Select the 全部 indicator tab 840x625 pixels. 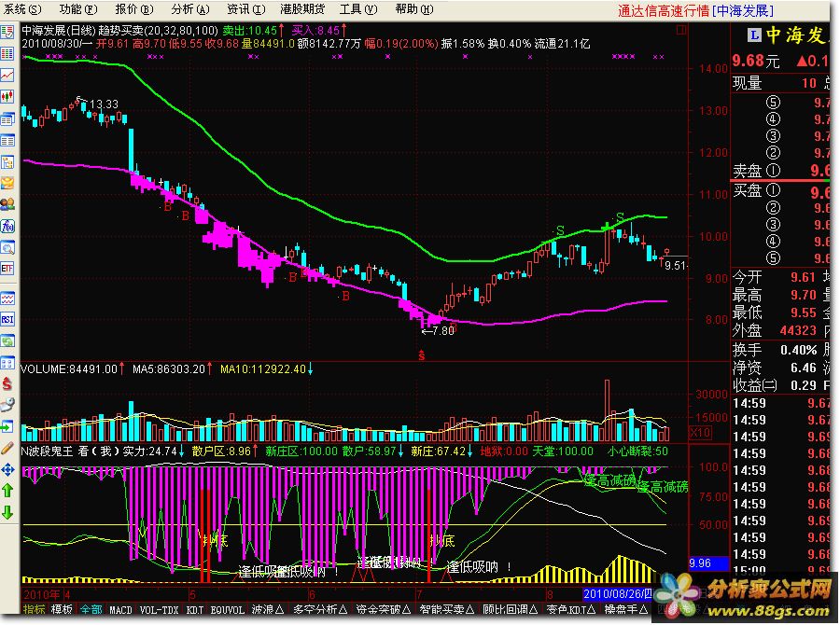91,609
